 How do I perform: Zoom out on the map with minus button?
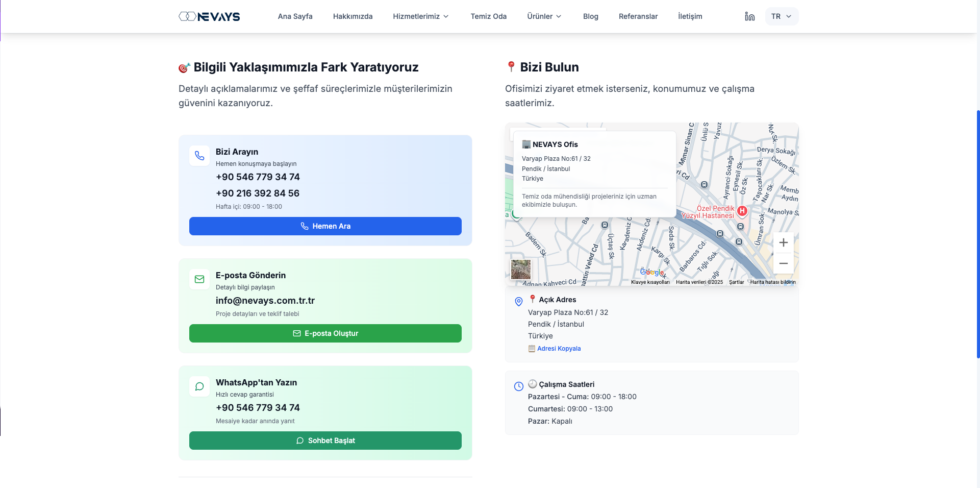[x=783, y=263]
